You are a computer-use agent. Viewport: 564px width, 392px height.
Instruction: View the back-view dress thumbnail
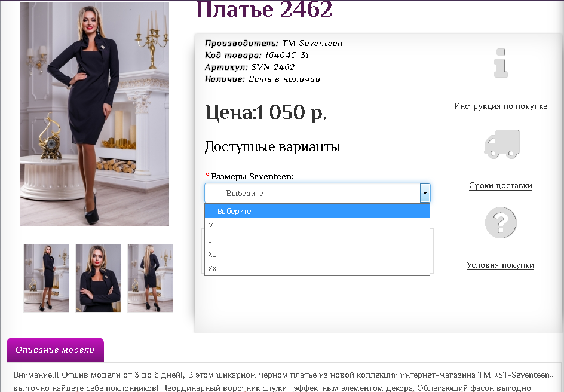(x=150, y=278)
